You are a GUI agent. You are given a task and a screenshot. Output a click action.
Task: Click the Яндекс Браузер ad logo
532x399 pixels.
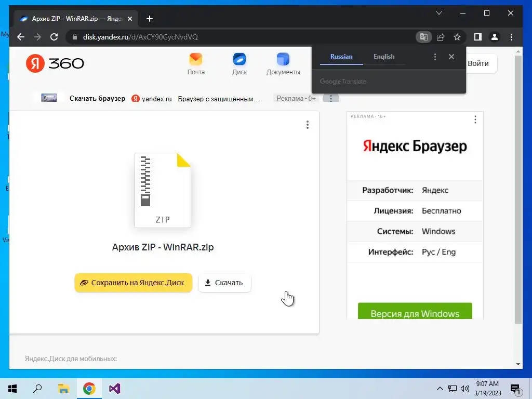[x=415, y=146]
